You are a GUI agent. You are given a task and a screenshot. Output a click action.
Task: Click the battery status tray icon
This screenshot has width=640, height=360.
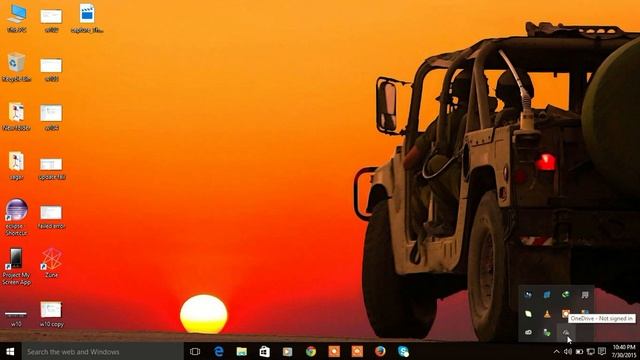579,351
